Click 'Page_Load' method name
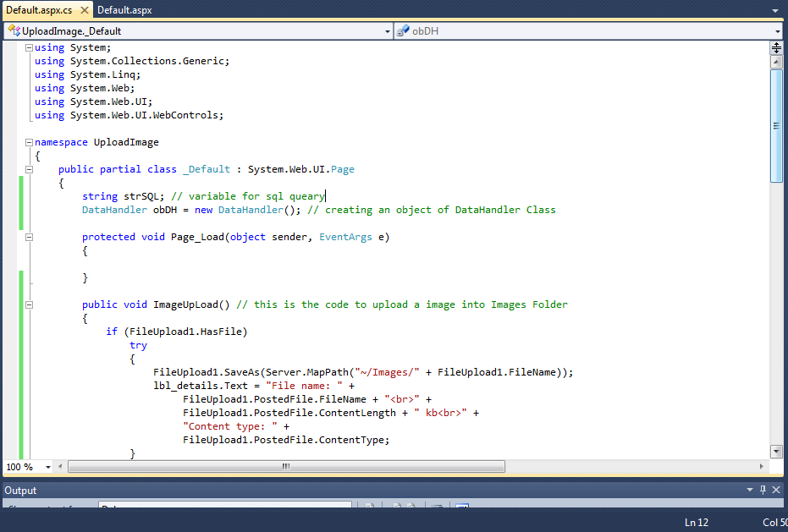The image size is (788, 532). click(197, 237)
